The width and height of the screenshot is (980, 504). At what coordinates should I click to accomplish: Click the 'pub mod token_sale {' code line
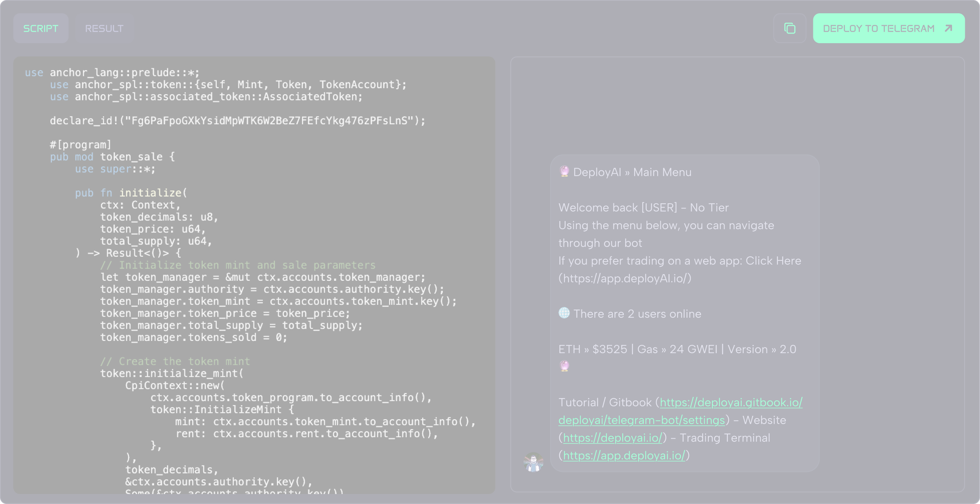click(112, 157)
